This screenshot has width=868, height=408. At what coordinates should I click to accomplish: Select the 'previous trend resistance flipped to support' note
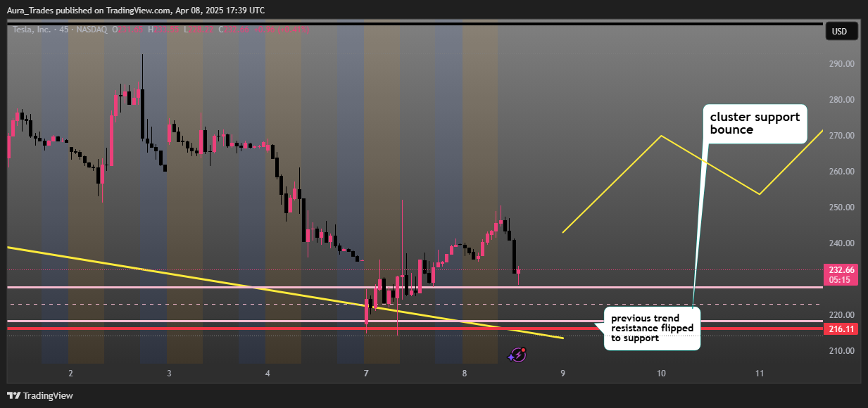(x=653, y=328)
